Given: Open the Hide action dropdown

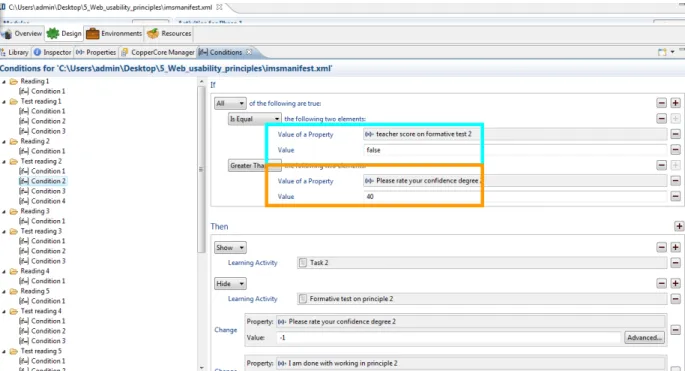Looking at the screenshot, I should [230, 284].
